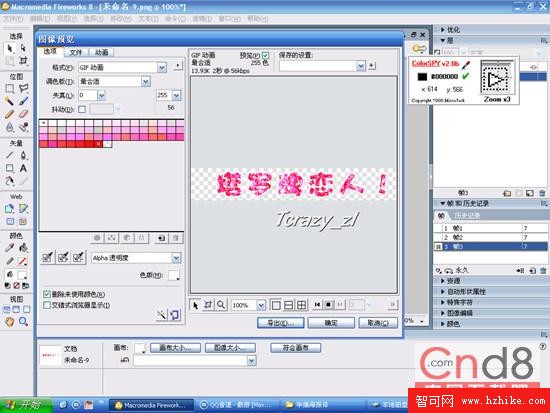Open the 4-up preview split view
The height and width of the screenshot is (413, 550).
301,305
